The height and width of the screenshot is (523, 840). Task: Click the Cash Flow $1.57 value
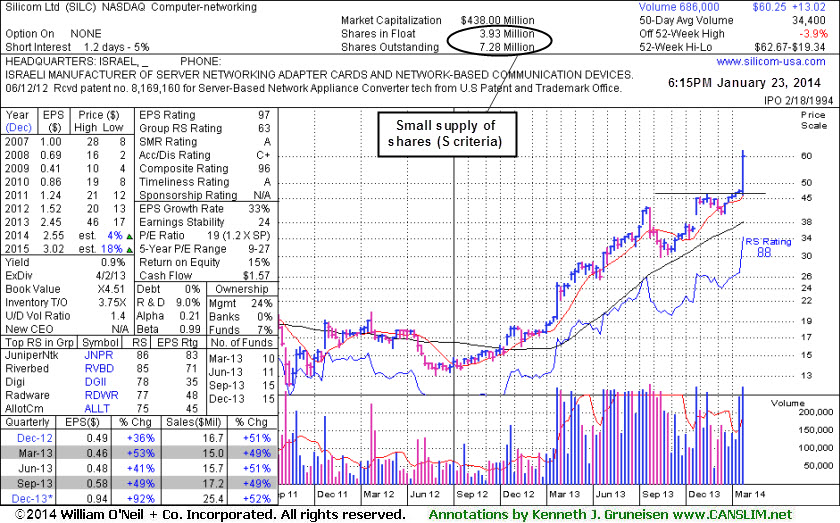(x=256, y=275)
